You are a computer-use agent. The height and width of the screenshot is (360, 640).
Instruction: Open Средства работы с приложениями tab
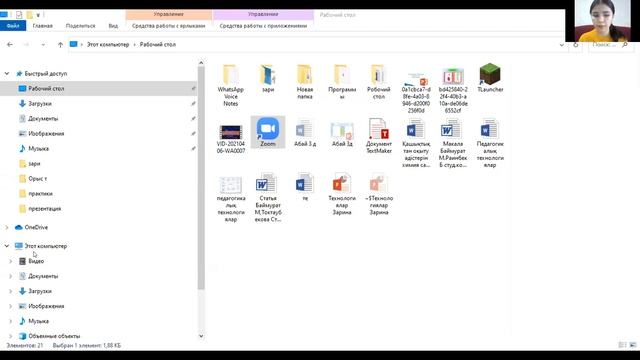click(263, 26)
